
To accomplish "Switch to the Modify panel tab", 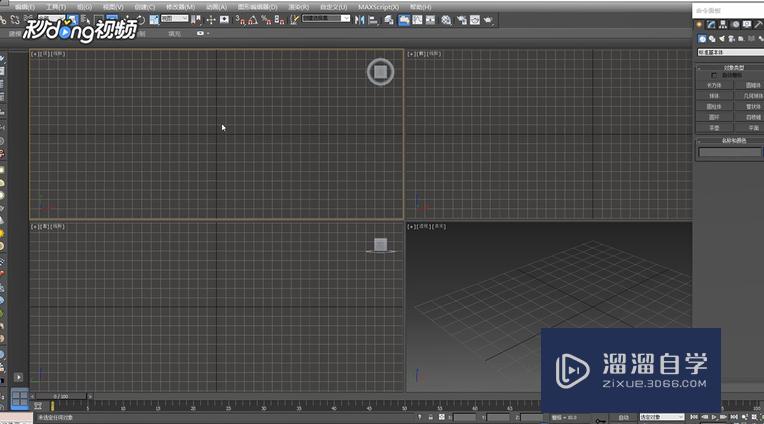I will point(711,24).
